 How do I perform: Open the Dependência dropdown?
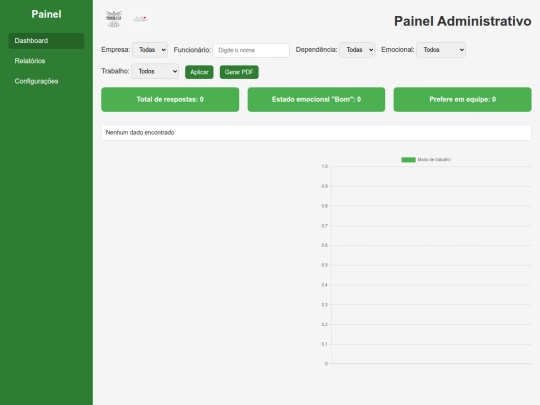coord(357,50)
